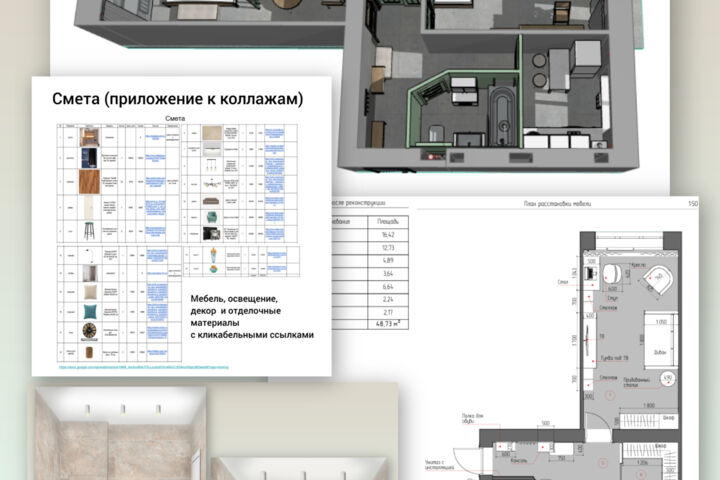Click the bathtub in the 3D apartment model

[503, 114]
